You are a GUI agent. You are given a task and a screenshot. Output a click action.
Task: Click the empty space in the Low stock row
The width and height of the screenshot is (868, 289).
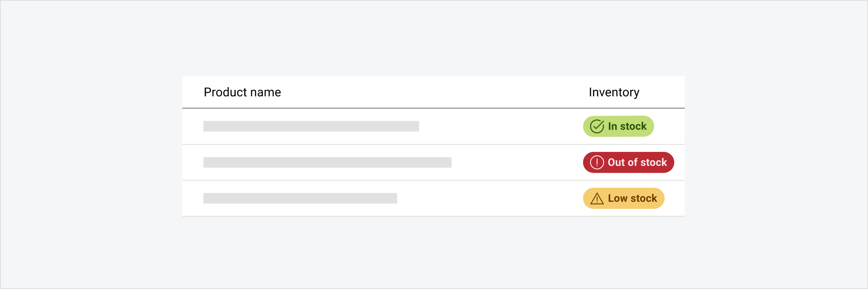pyautogui.click(x=491, y=198)
